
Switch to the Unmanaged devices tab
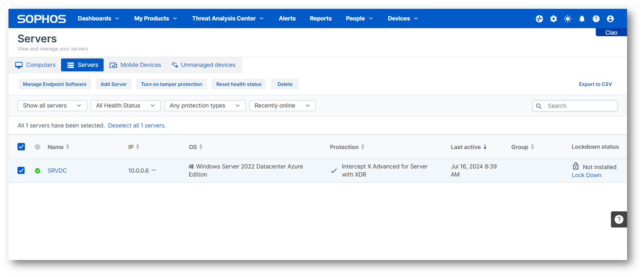tap(204, 65)
